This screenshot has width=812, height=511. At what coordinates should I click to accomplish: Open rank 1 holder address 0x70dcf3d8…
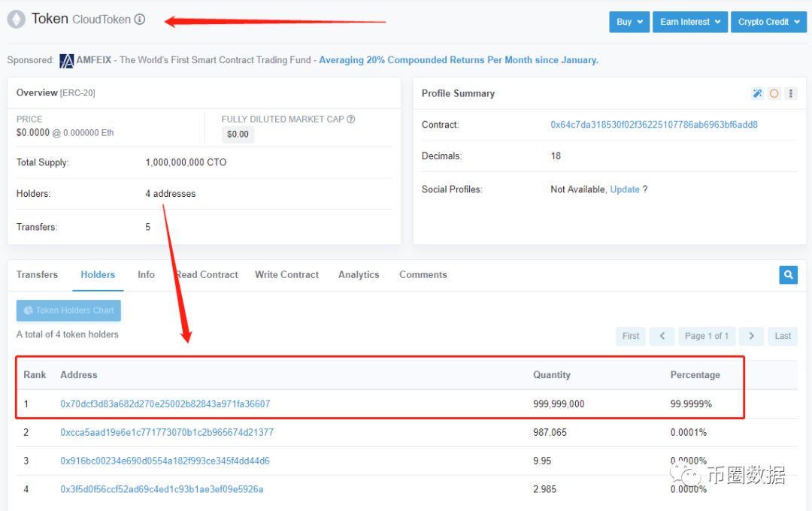click(x=165, y=404)
